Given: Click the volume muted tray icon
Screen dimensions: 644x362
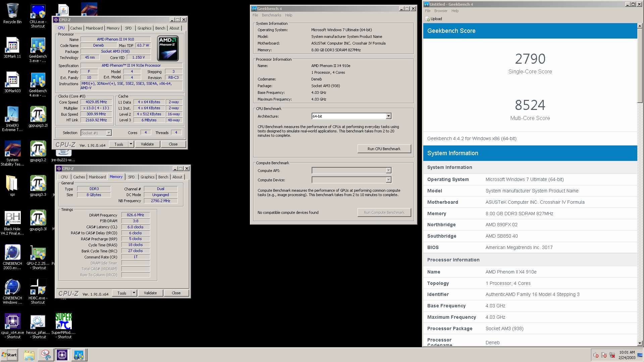Looking at the screenshot, I should pyautogui.click(x=596, y=355).
